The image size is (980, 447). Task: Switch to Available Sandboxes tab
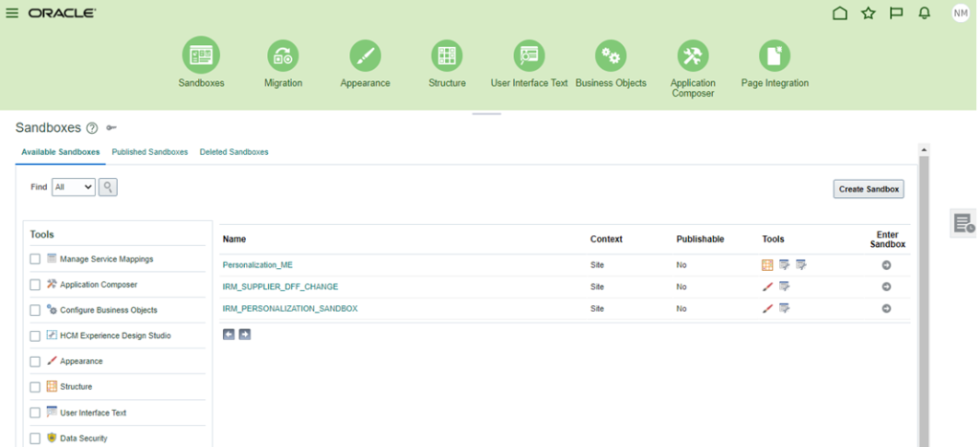pos(60,152)
